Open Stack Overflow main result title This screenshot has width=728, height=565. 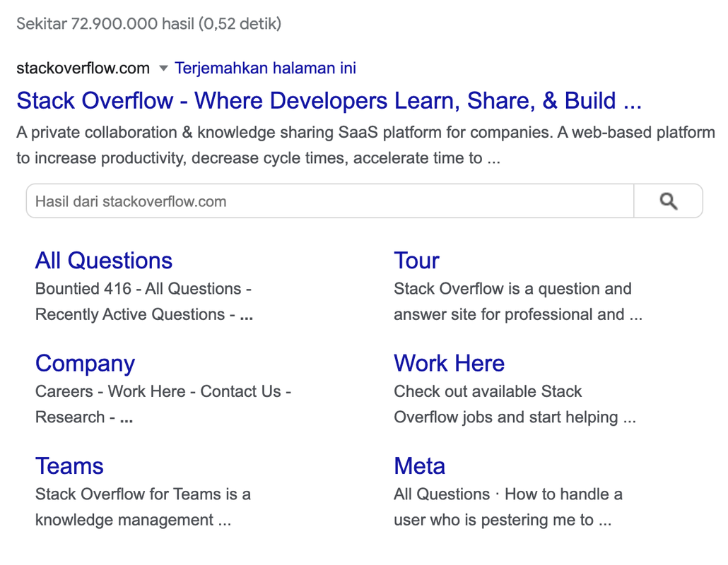click(x=329, y=101)
